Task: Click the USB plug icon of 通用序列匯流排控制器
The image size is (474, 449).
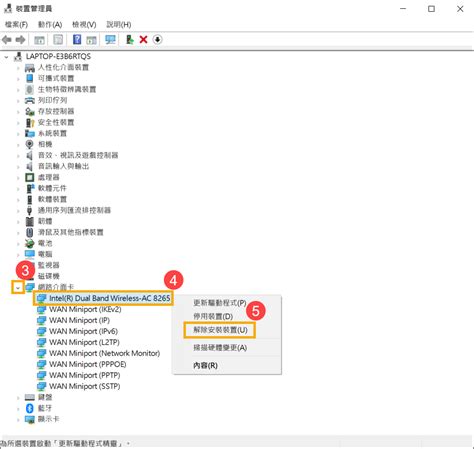Action: click(30, 210)
